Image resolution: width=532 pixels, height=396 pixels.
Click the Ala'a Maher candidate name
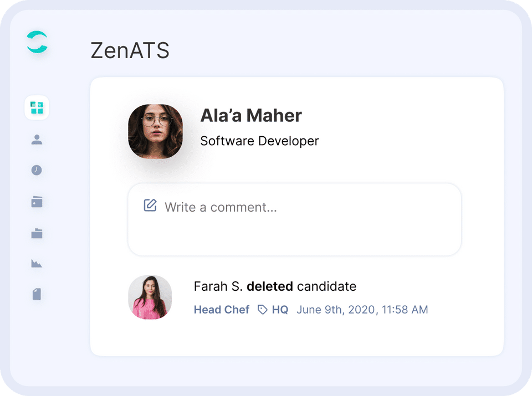tap(250, 116)
